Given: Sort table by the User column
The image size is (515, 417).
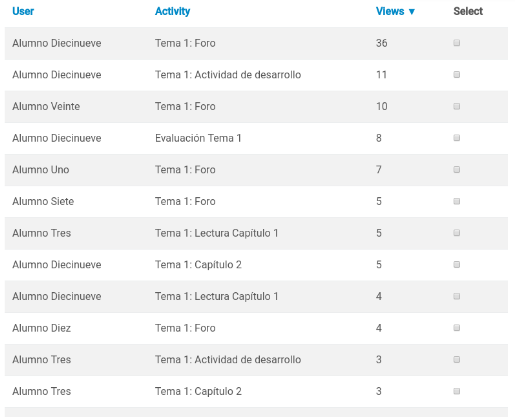Looking at the screenshot, I should coord(23,11).
